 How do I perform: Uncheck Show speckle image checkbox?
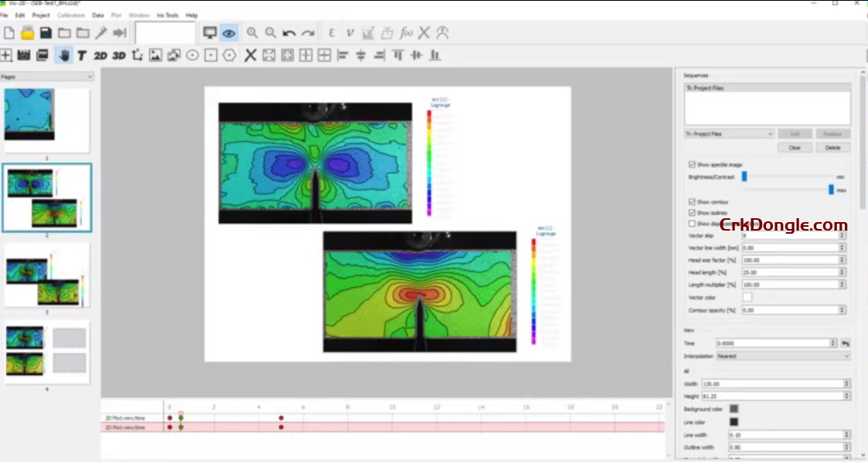(692, 165)
